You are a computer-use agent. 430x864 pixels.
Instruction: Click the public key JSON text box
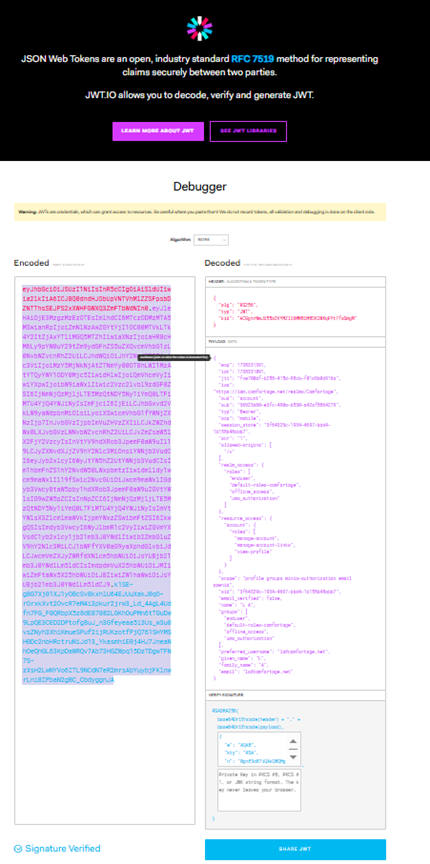click(252, 748)
